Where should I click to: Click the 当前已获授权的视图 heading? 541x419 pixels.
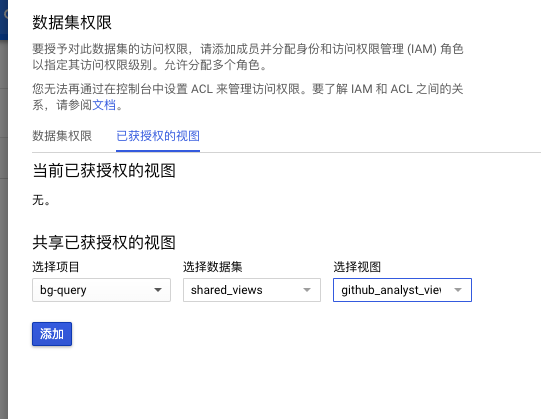pyautogui.click(x=104, y=170)
